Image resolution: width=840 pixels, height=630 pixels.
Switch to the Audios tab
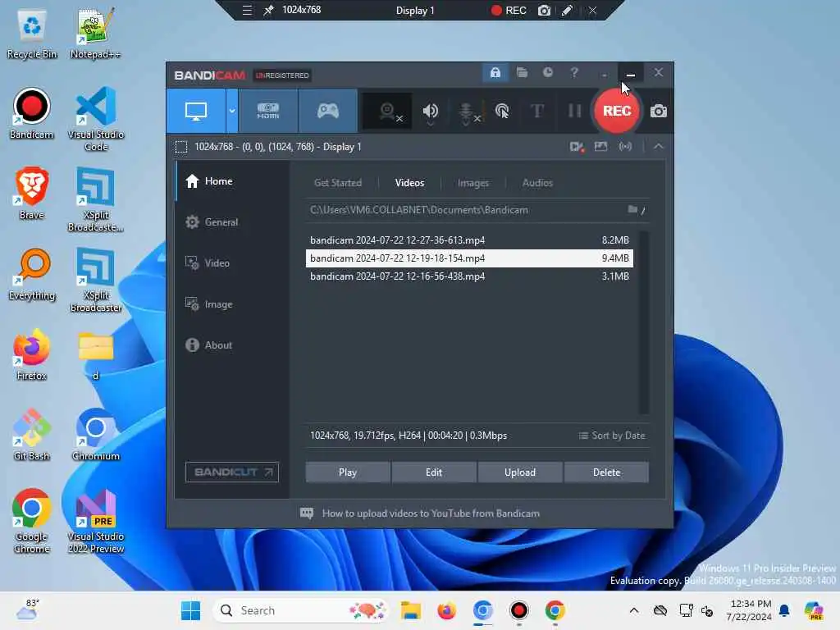click(x=537, y=183)
